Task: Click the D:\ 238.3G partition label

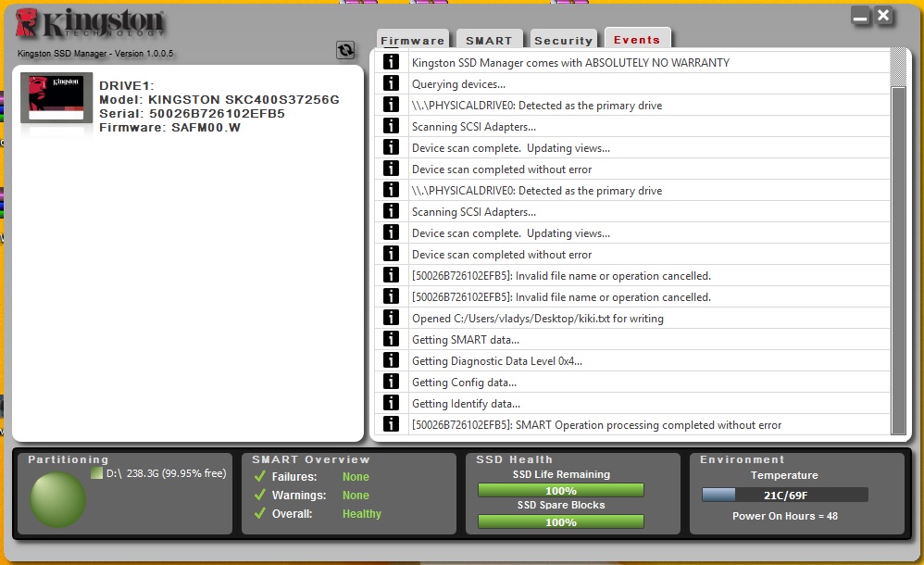Action: point(166,473)
